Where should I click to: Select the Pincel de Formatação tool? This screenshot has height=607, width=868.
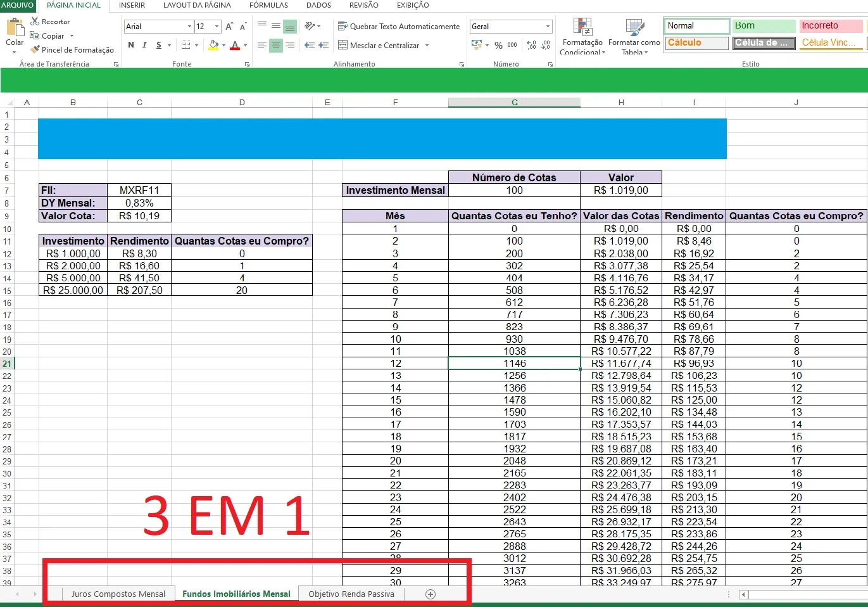(x=72, y=49)
